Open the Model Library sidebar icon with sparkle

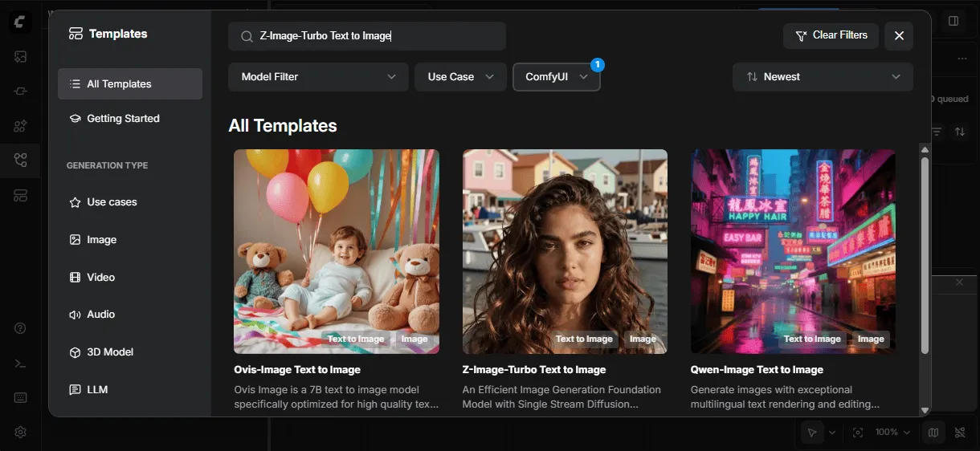point(20,126)
